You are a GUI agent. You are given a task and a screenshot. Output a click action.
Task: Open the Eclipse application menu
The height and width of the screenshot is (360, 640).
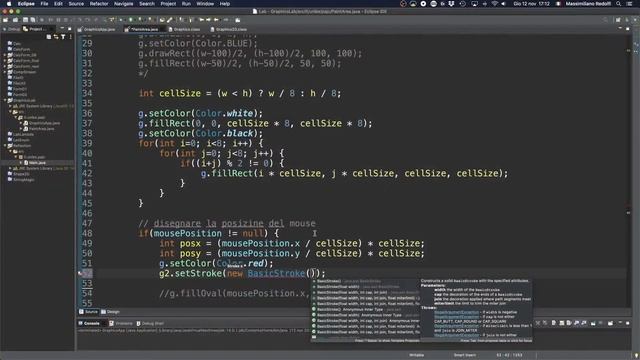pyautogui.click(x=26, y=4)
